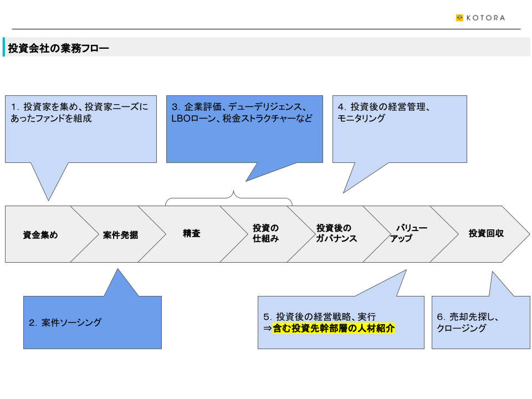Click the text LBOローン、税金ストラクチャーなど
Viewport: 532px width, 399px height.
[242, 119]
